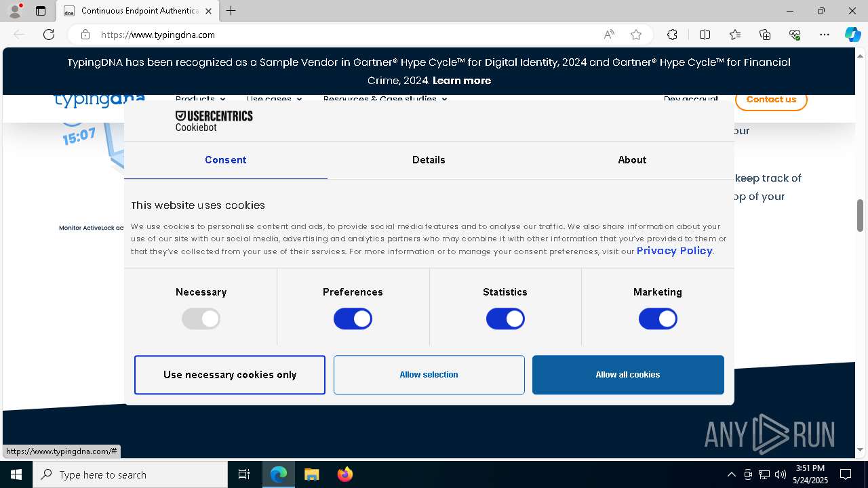
Task: Expand the Use cases menu
Action: (274, 99)
